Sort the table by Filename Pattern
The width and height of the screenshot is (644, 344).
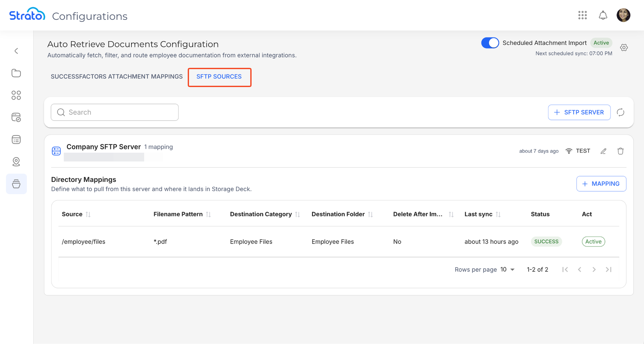[x=208, y=214]
